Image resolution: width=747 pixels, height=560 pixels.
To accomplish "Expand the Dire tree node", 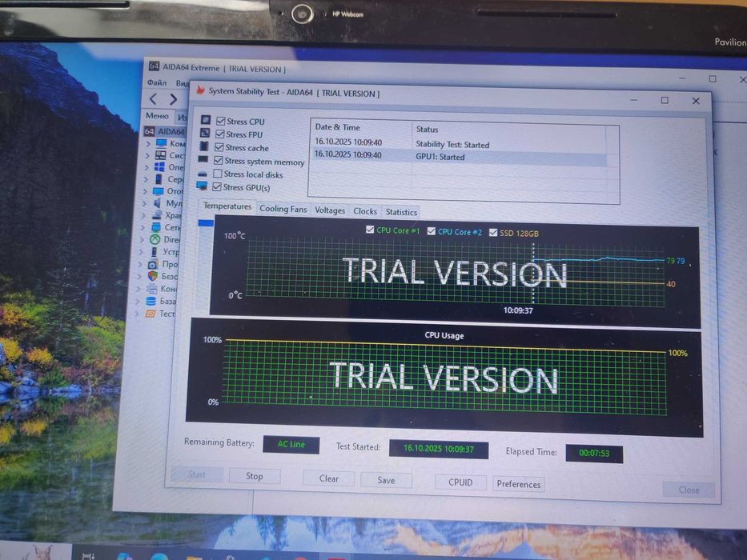I will click(x=142, y=239).
